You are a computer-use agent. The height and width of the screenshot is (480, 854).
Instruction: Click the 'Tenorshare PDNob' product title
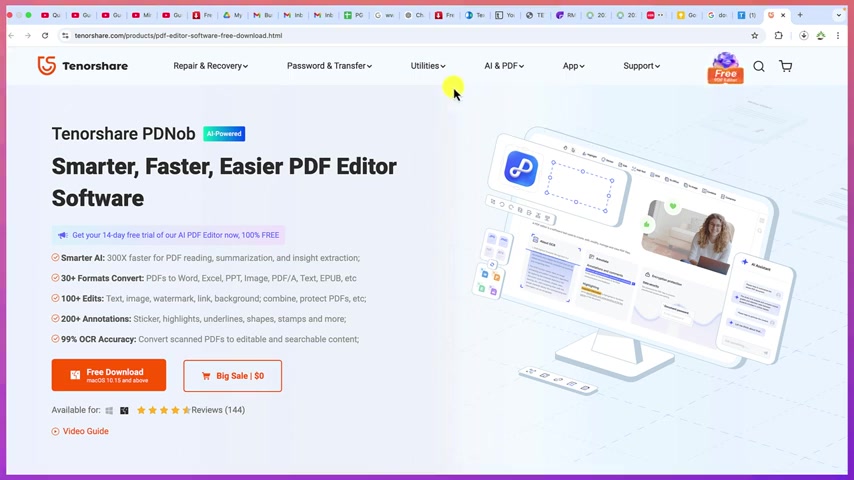pyautogui.click(x=124, y=133)
